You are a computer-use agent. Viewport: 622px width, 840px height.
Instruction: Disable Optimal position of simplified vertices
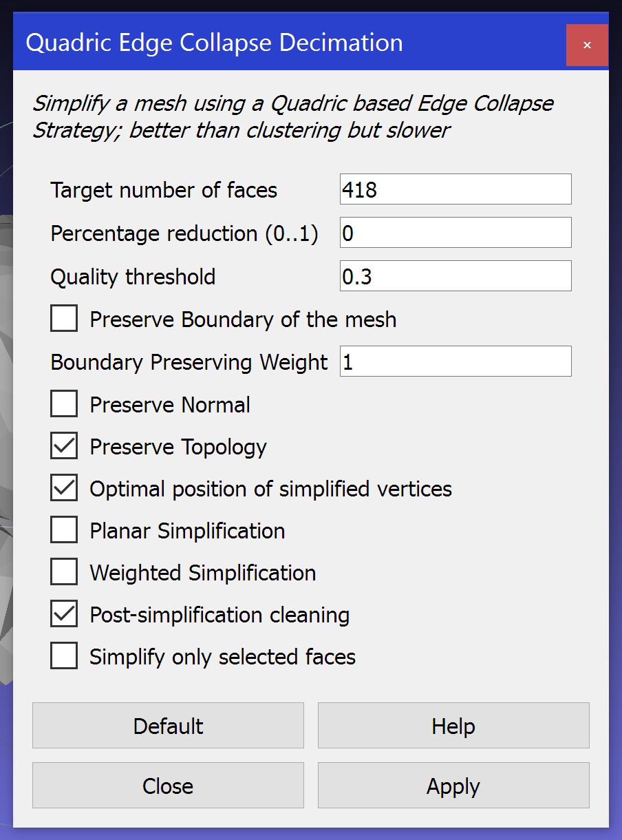coord(64,489)
